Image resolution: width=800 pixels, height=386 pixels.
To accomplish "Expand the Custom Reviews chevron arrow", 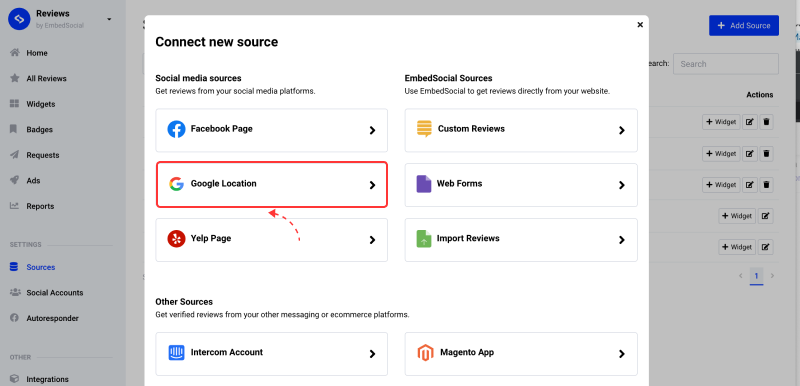I will pyautogui.click(x=622, y=130).
